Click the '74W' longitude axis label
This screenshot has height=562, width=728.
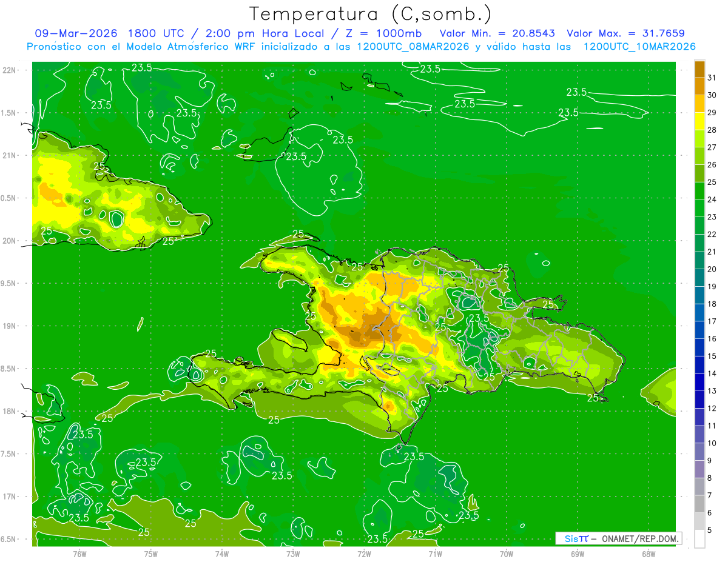[222, 553]
